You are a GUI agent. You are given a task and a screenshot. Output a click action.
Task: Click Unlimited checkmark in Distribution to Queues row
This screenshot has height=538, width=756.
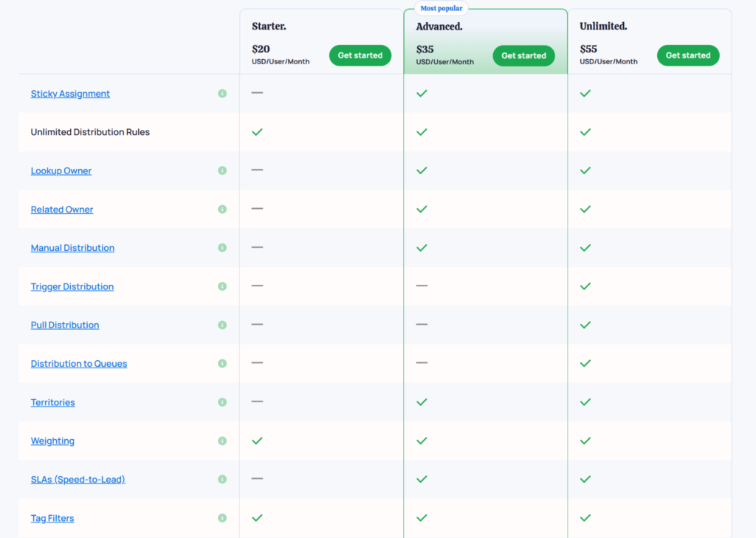(585, 364)
